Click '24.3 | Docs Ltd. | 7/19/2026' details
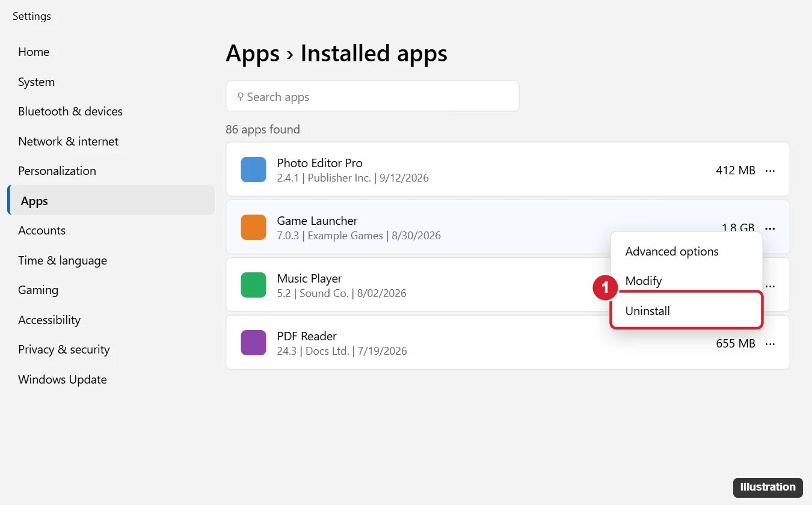 coord(342,351)
